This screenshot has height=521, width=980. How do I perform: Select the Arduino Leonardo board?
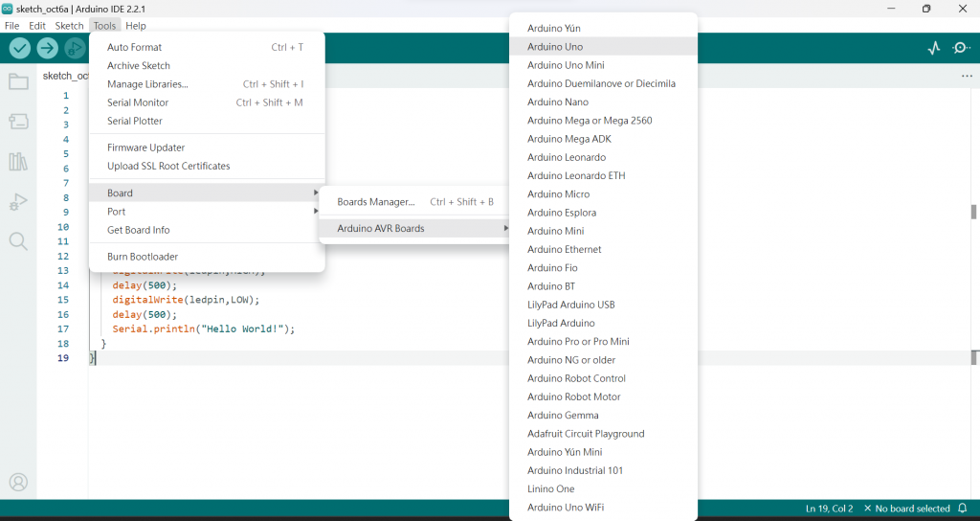603,157
